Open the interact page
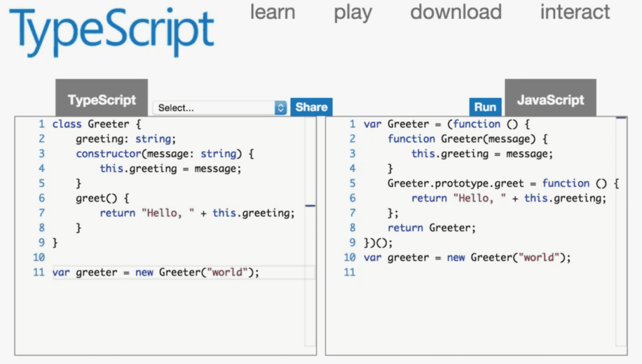Image resolution: width=642 pixels, height=364 pixels. (575, 13)
